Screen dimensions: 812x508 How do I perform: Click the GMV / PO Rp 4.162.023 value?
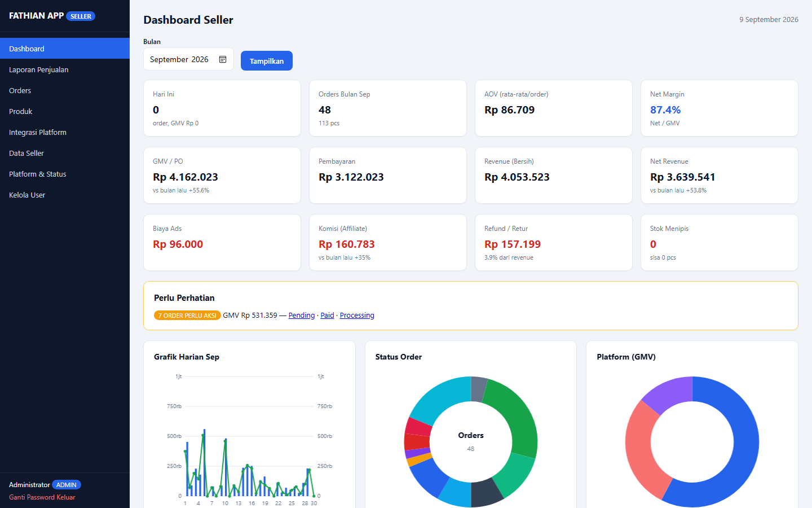186,177
